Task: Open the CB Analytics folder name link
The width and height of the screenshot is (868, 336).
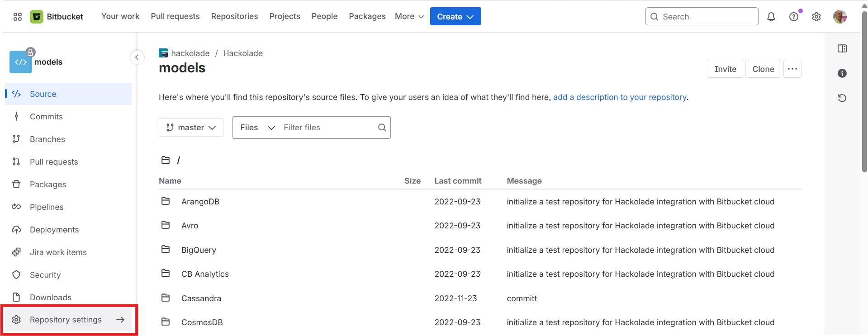Action: click(x=205, y=274)
